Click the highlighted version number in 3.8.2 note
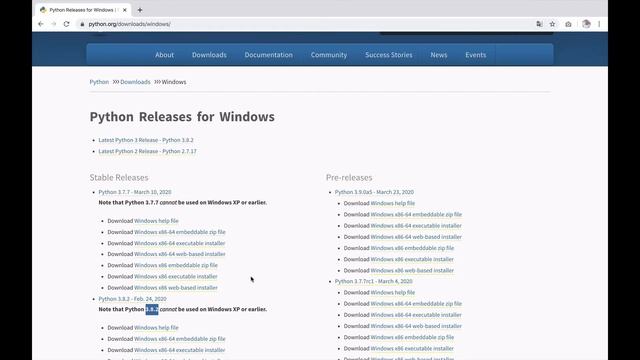This screenshot has height=360, width=640. tap(152, 309)
